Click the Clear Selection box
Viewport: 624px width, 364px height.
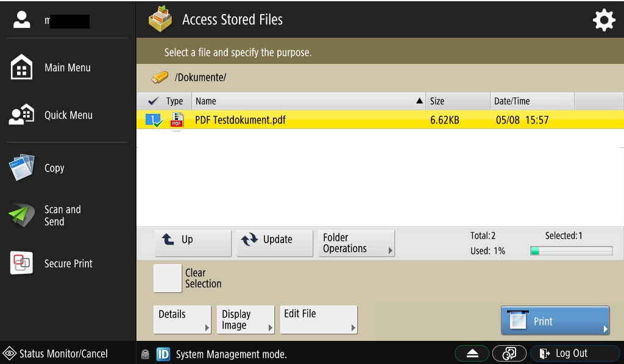point(168,278)
